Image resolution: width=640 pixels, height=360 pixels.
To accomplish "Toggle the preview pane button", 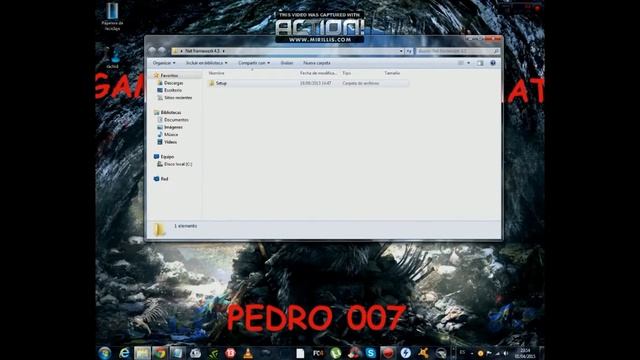I will coord(480,63).
